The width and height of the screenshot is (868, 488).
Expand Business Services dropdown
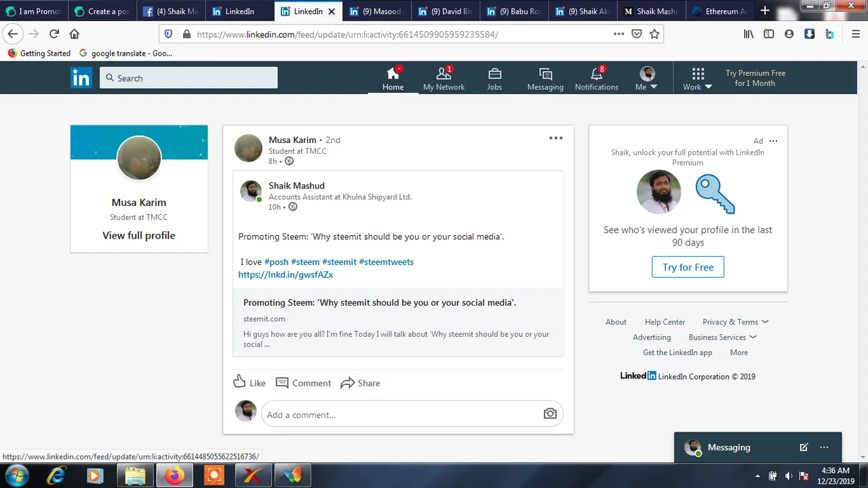click(722, 337)
